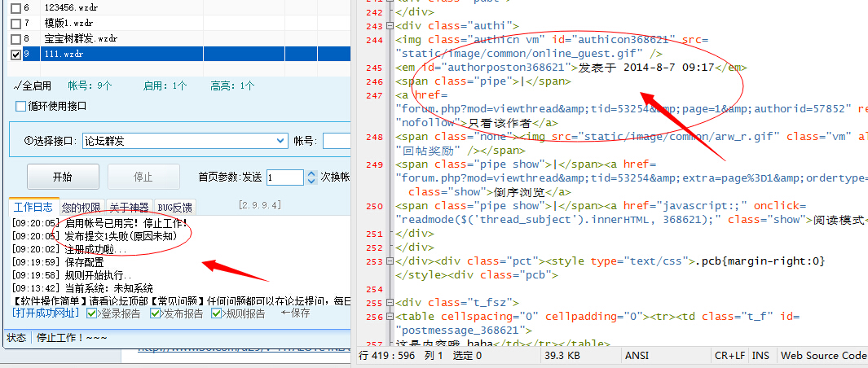Click the 打开成功网址 link

pos(46,313)
